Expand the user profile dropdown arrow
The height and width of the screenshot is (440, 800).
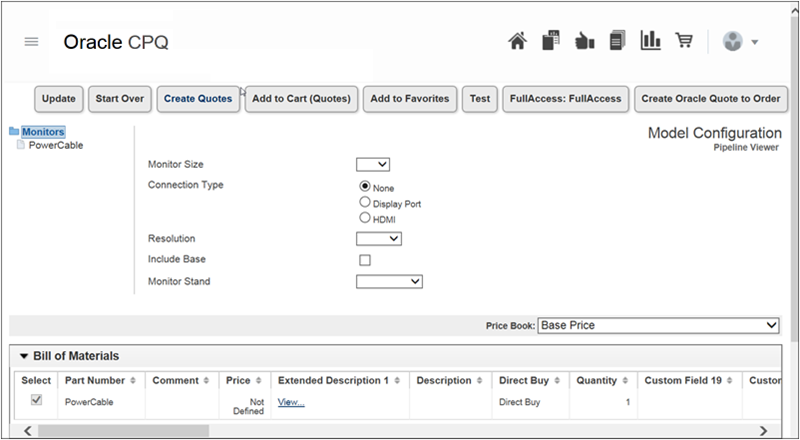[x=755, y=42]
